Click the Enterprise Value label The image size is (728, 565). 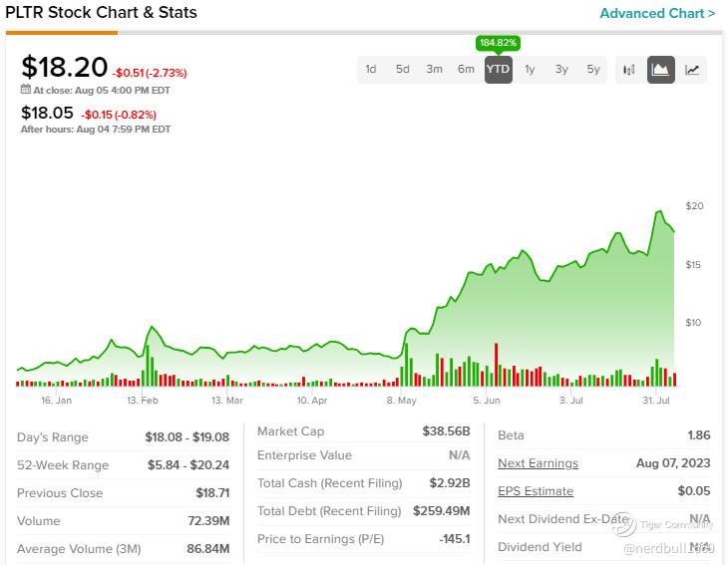[x=304, y=455]
